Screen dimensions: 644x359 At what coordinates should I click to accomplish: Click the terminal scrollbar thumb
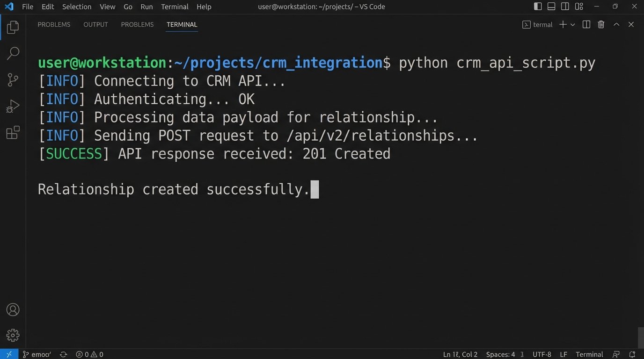(640, 337)
